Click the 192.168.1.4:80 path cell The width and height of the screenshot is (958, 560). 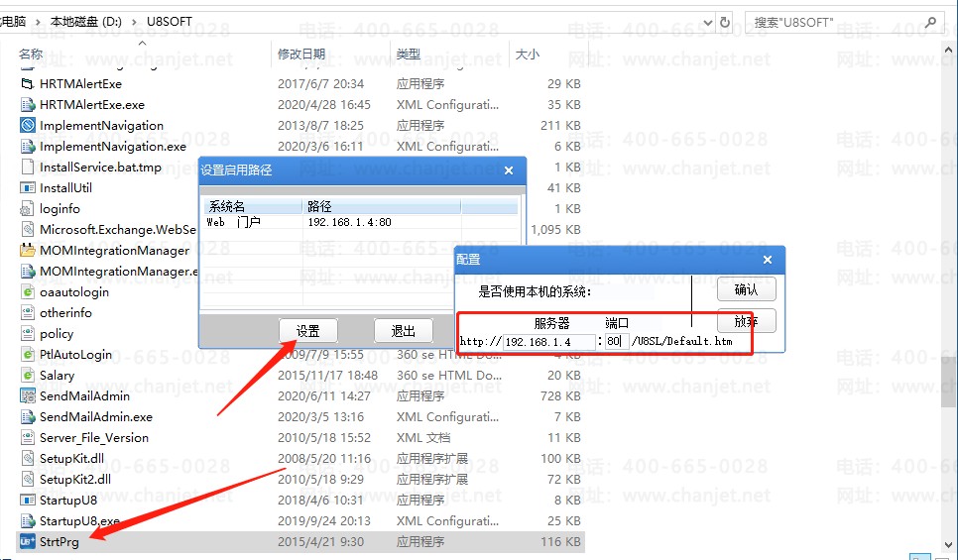tap(349, 222)
